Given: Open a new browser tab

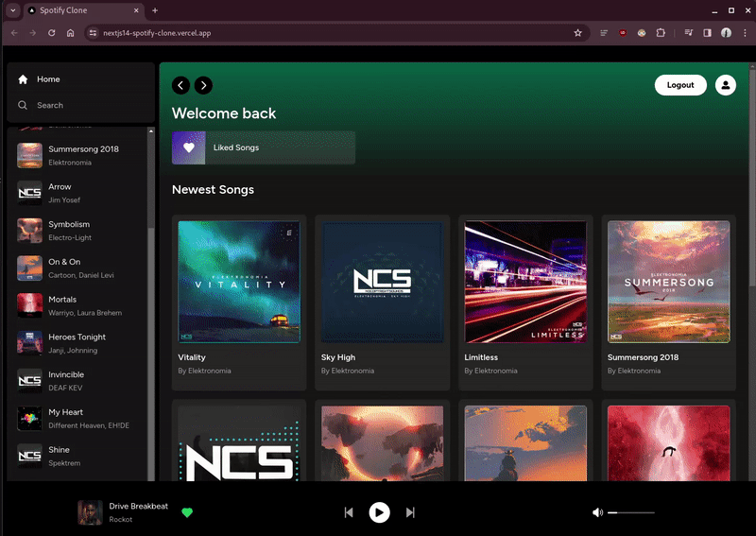Looking at the screenshot, I should (x=155, y=10).
